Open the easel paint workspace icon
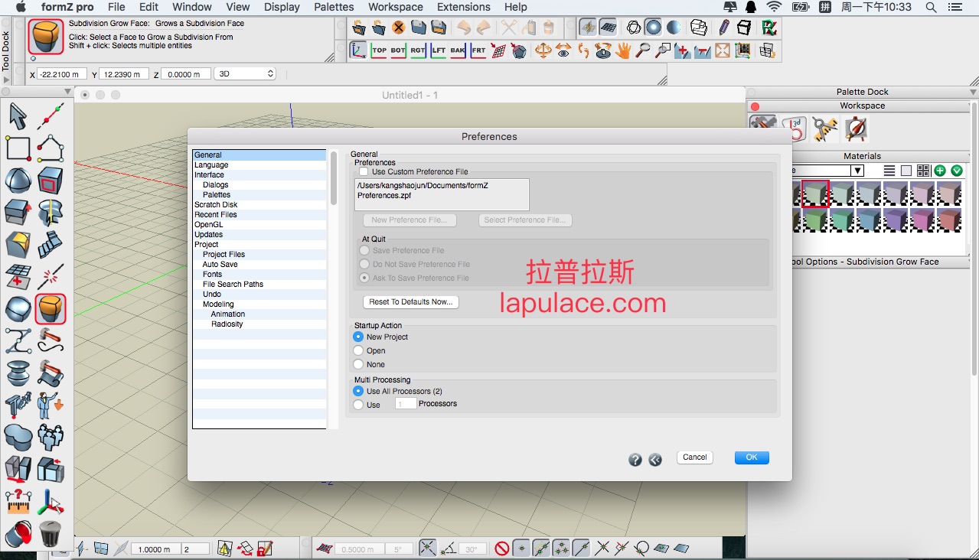 click(x=855, y=129)
